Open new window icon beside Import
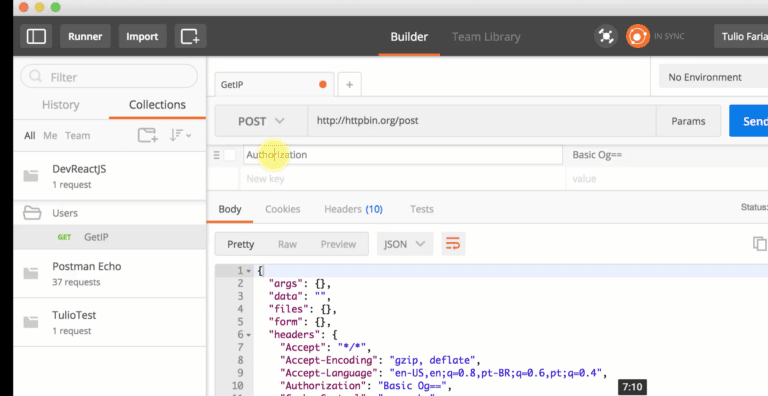Viewport: 768px width, 396px height. [190, 37]
